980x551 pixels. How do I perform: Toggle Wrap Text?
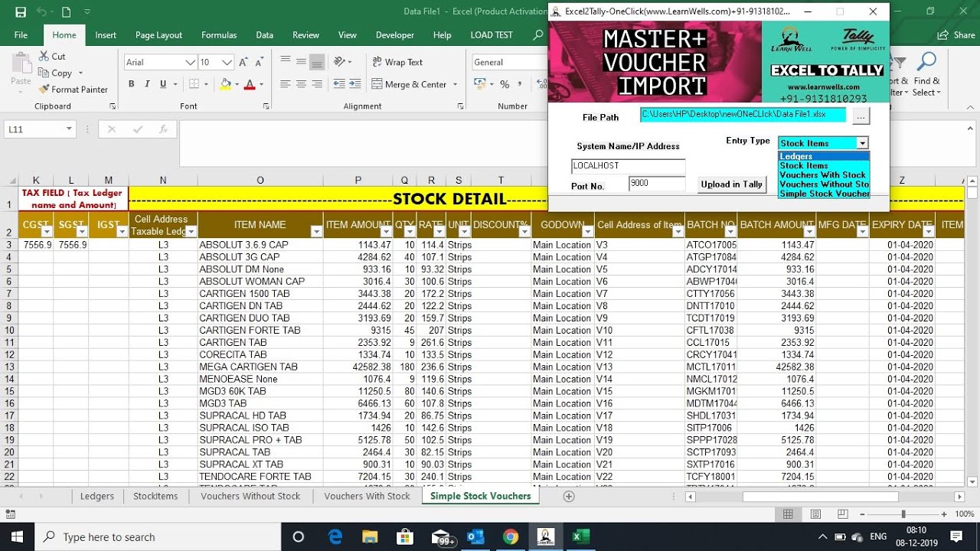397,62
